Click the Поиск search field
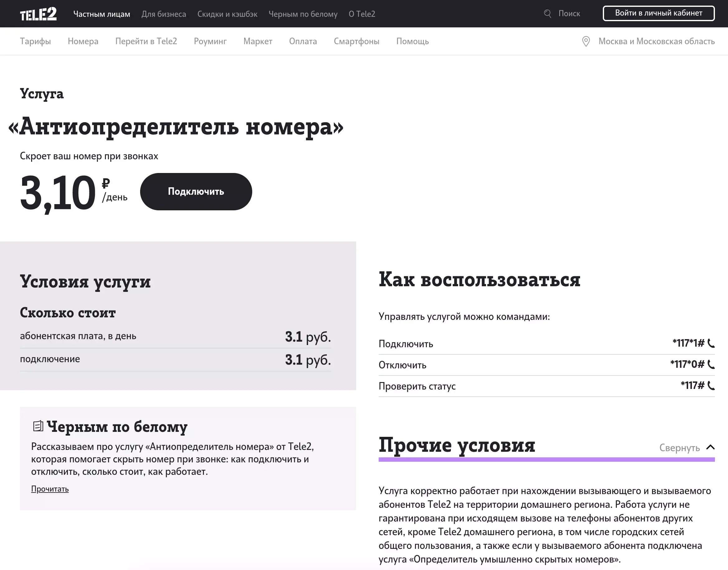This screenshot has width=728, height=570. pyautogui.click(x=569, y=14)
